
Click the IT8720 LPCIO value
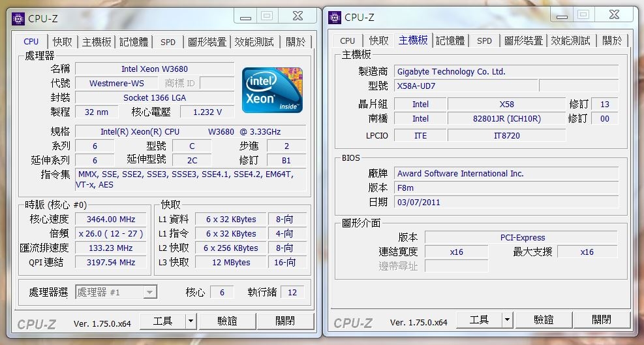[x=506, y=135]
